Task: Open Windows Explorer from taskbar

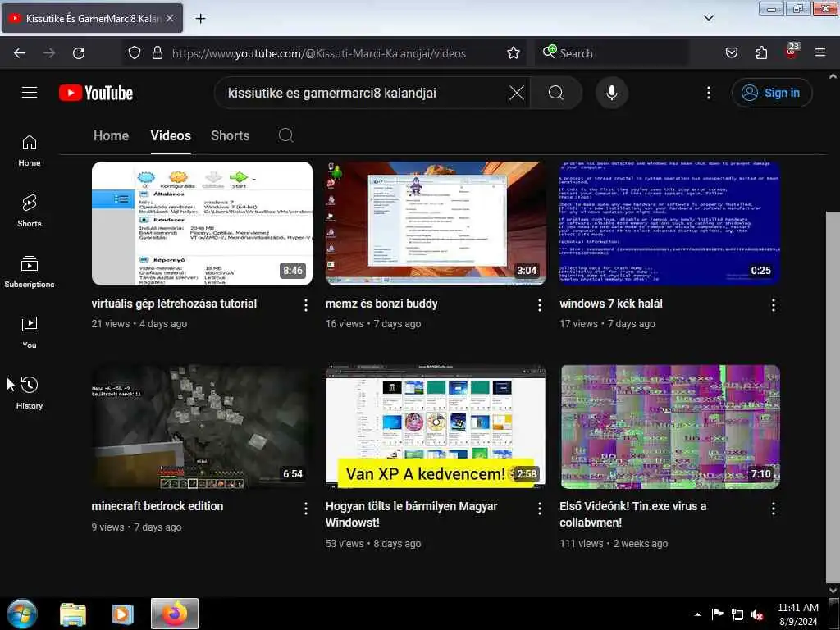Action: pyautogui.click(x=73, y=614)
